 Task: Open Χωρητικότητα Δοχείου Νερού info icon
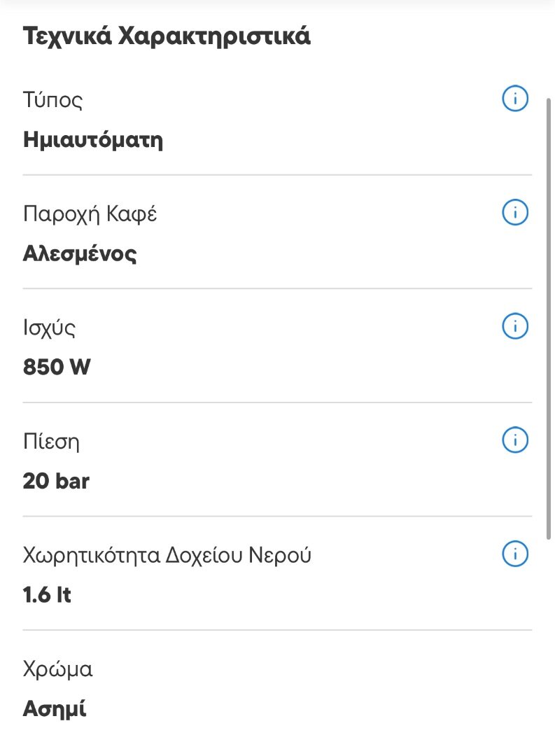click(515, 554)
